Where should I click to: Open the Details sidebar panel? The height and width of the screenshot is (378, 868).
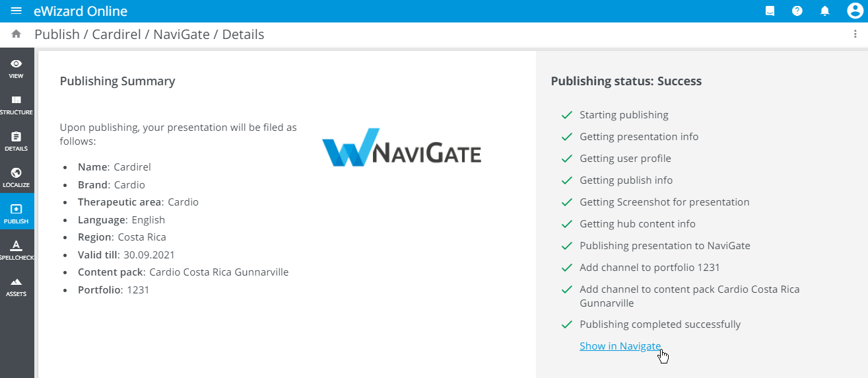[17, 141]
